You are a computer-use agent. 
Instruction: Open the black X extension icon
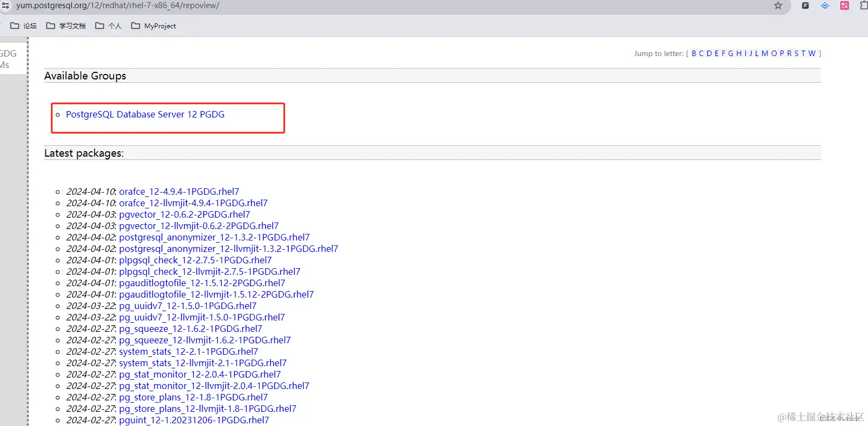click(805, 5)
